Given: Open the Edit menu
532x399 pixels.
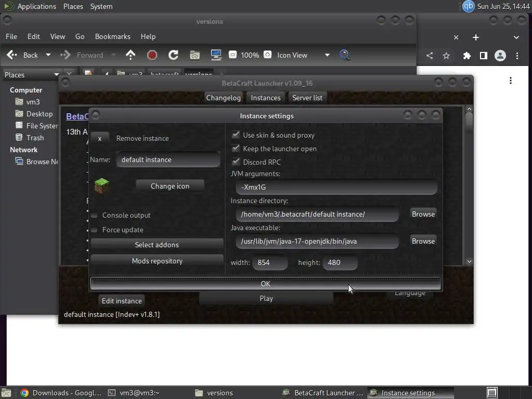Looking at the screenshot, I should coord(34,36).
